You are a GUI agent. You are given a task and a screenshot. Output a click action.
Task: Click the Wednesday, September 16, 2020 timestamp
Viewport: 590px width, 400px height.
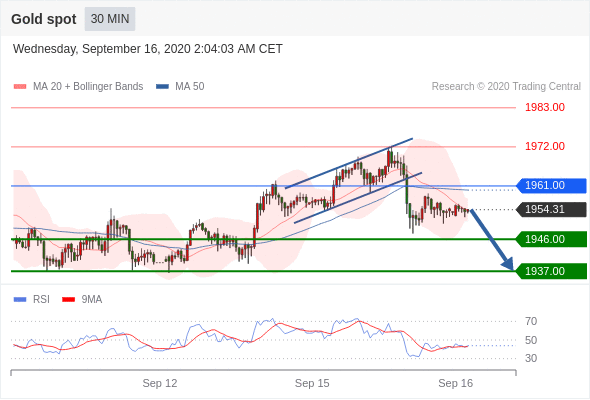[148, 49]
